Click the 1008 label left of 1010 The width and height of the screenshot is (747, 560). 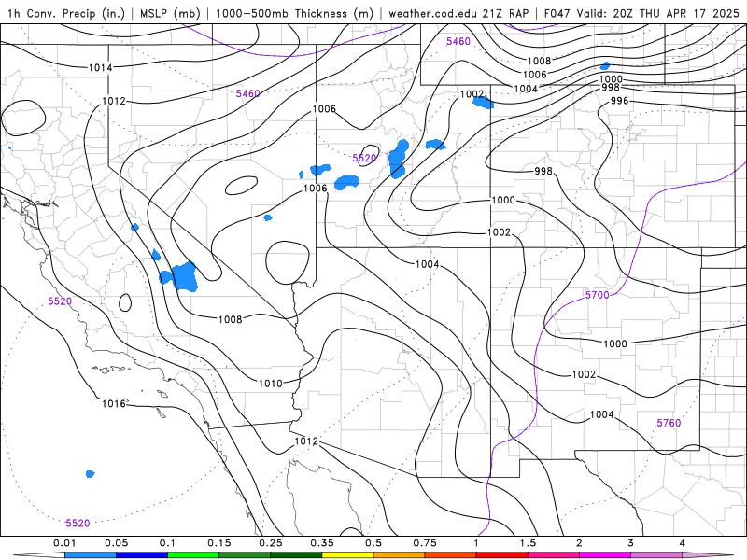tap(230, 319)
